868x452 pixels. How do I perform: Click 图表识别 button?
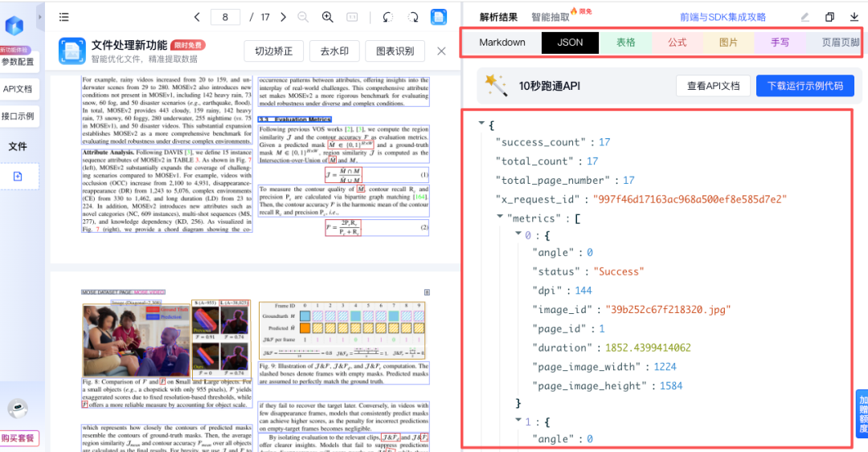(x=395, y=51)
